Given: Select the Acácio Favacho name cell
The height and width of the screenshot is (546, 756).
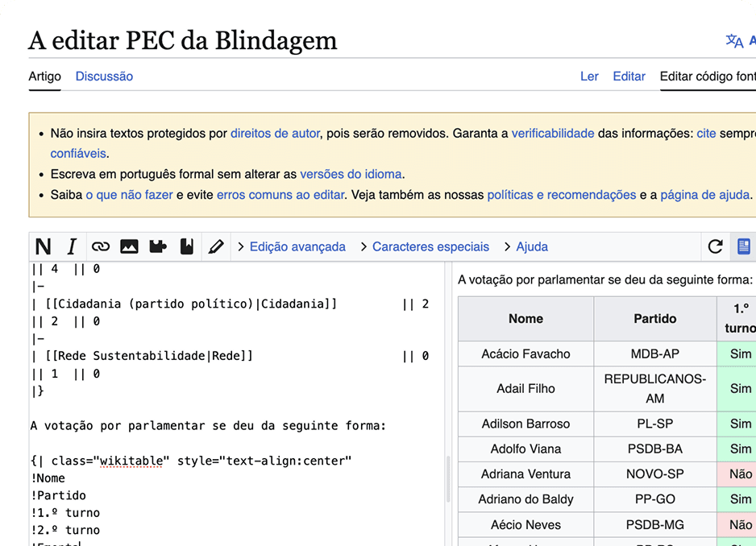Looking at the screenshot, I should click(525, 354).
